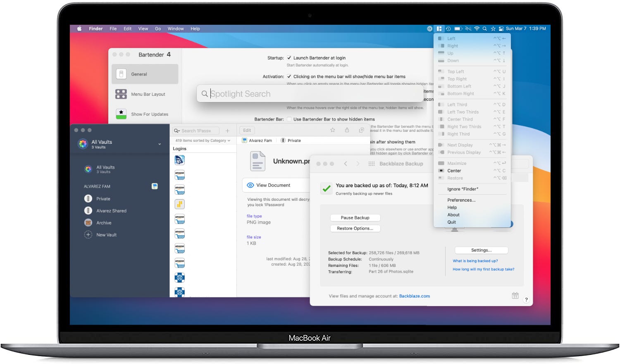Click About in the Magnet menu
The height and width of the screenshot is (364, 620).
tap(472, 215)
